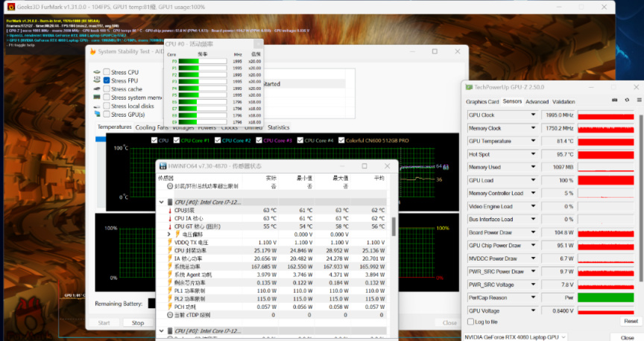Image resolution: width=644 pixels, height=341 pixels.
Task: Click the GPU-Z sensors vertical scrollbar
Action: click(x=642, y=197)
